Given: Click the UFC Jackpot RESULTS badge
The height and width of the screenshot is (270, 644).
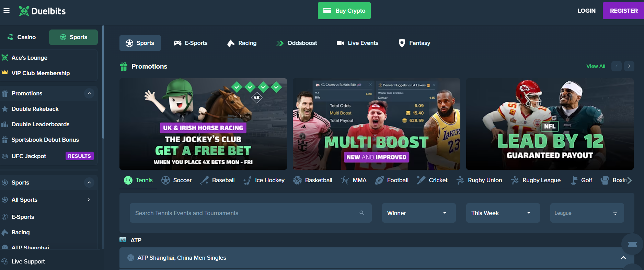Looking at the screenshot, I should click(x=79, y=156).
